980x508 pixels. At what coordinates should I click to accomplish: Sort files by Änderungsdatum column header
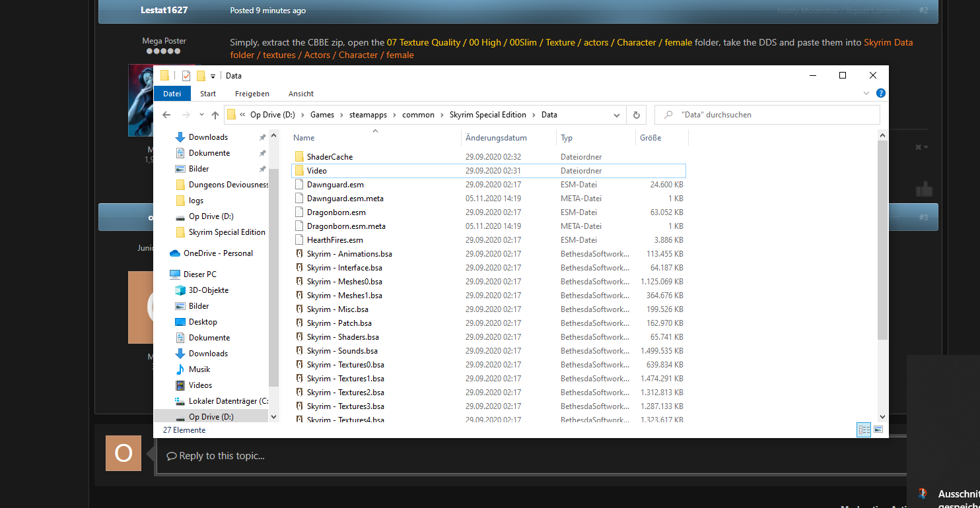(496, 138)
